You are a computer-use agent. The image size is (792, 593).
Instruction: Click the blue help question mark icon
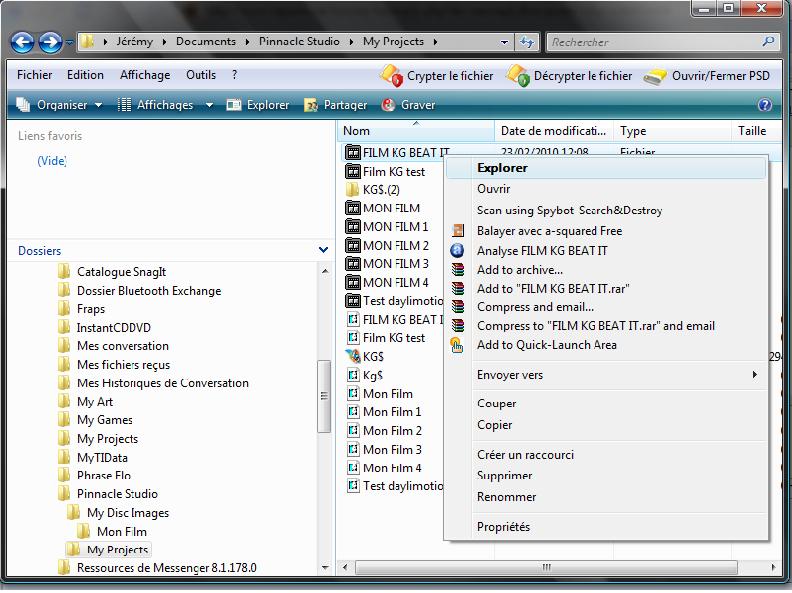[x=765, y=105]
